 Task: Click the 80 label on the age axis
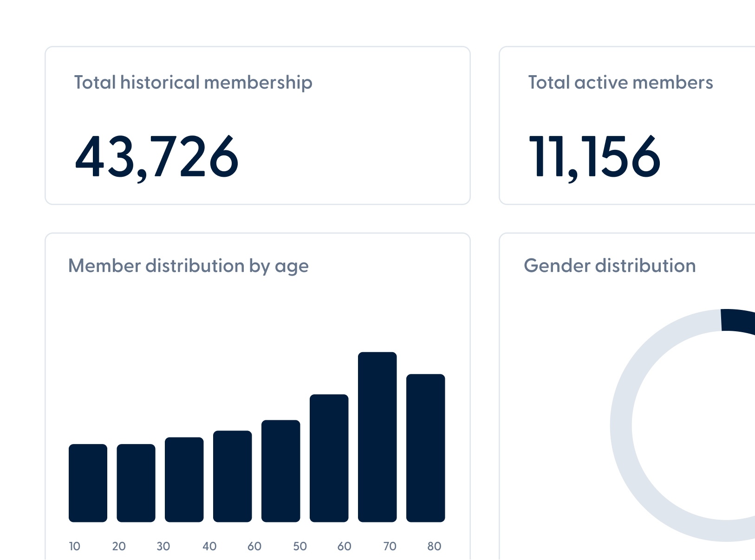tap(434, 546)
